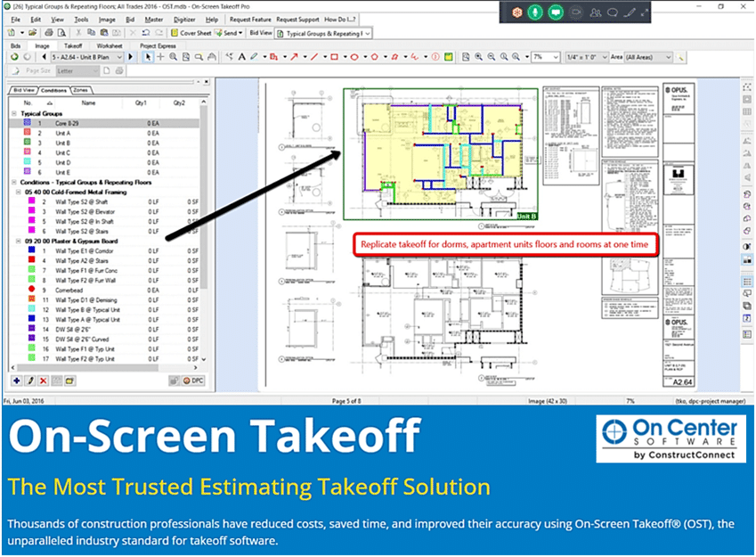
Task: Toggle the camera in meeting toolbar
Action: tap(576, 12)
